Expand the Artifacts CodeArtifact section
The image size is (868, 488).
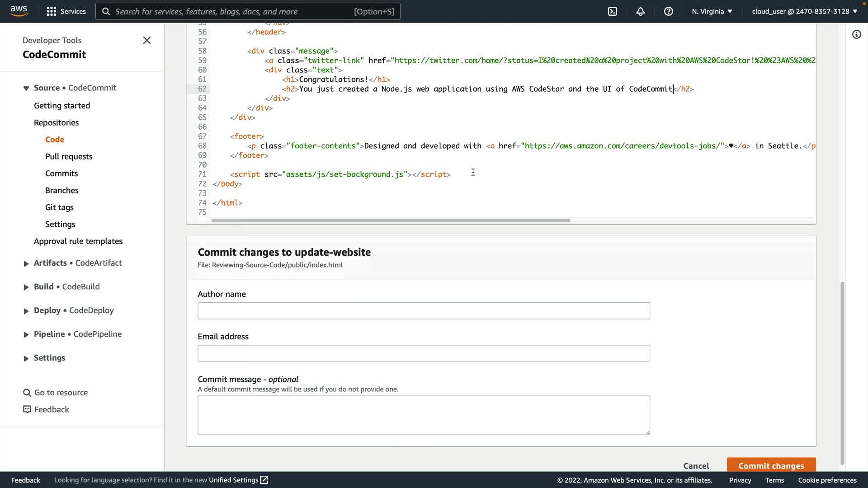pos(26,263)
